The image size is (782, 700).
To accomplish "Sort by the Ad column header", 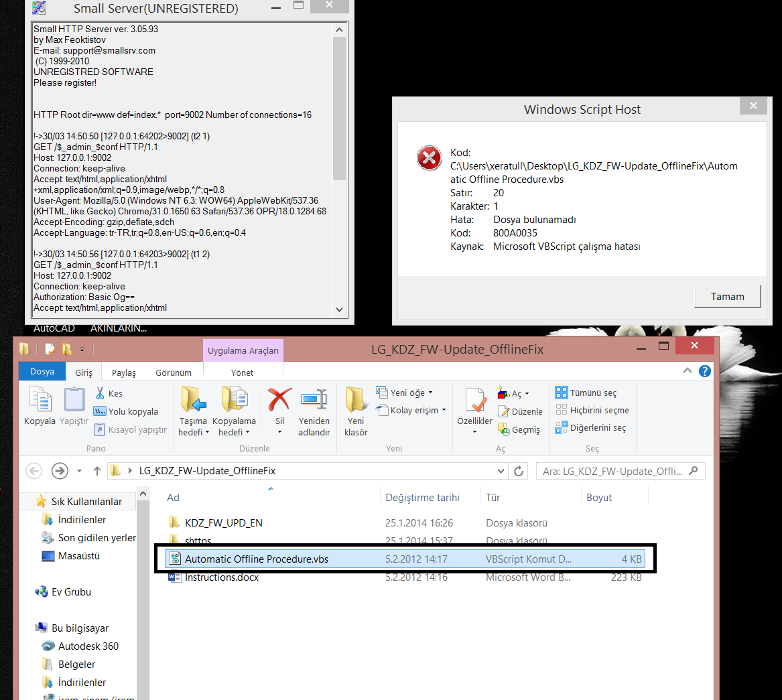I will (173, 498).
